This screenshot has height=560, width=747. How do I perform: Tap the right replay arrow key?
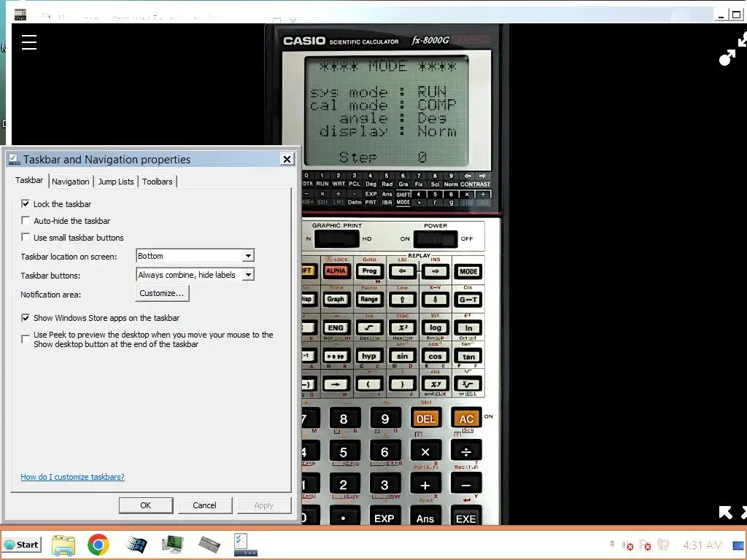tap(435, 271)
